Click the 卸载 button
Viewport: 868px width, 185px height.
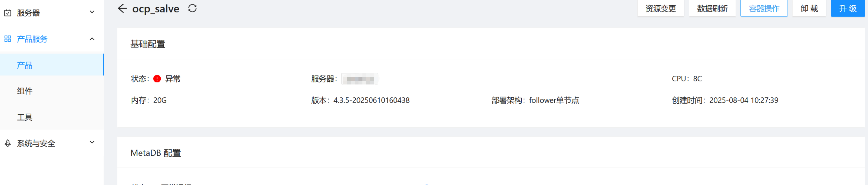[x=809, y=8]
